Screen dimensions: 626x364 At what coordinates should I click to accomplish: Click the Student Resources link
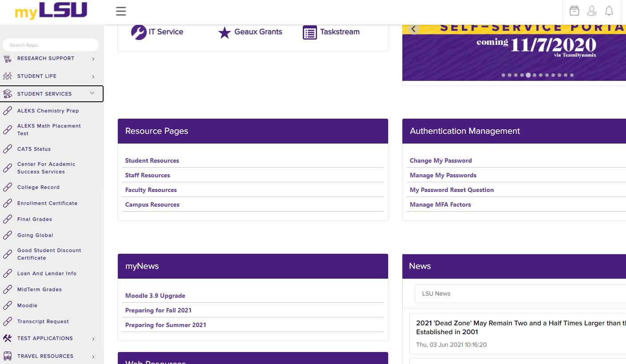(152, 160)
